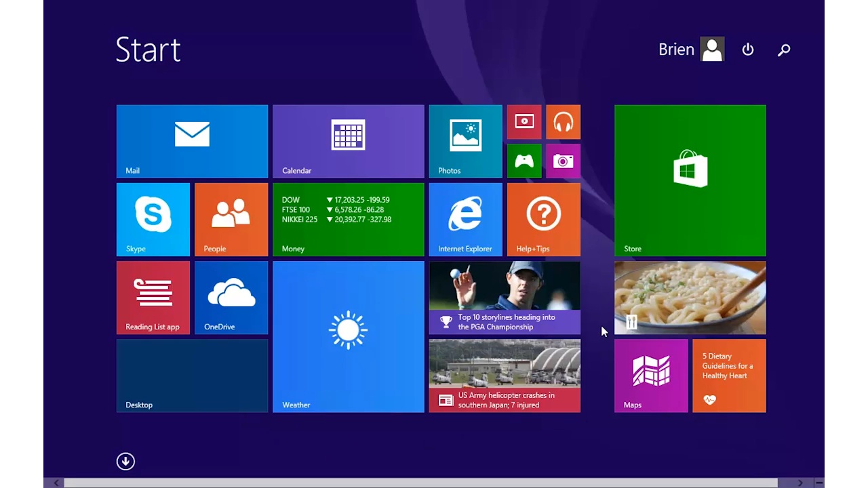Click the horizontal scrollbar left arrow

[x=57, y=483]
